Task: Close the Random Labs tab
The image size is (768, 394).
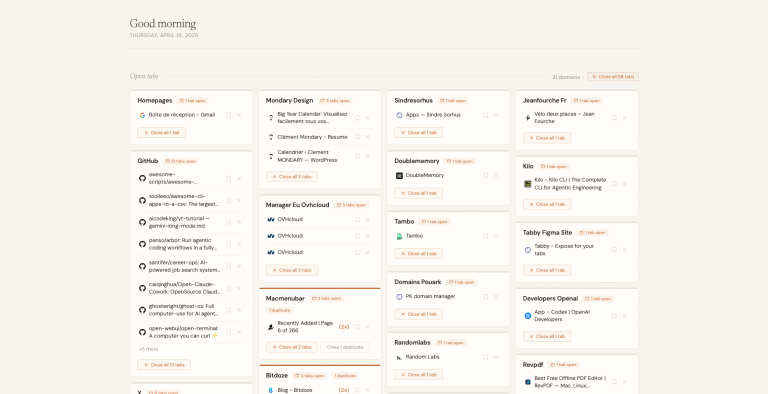Action: coord(496,357)
